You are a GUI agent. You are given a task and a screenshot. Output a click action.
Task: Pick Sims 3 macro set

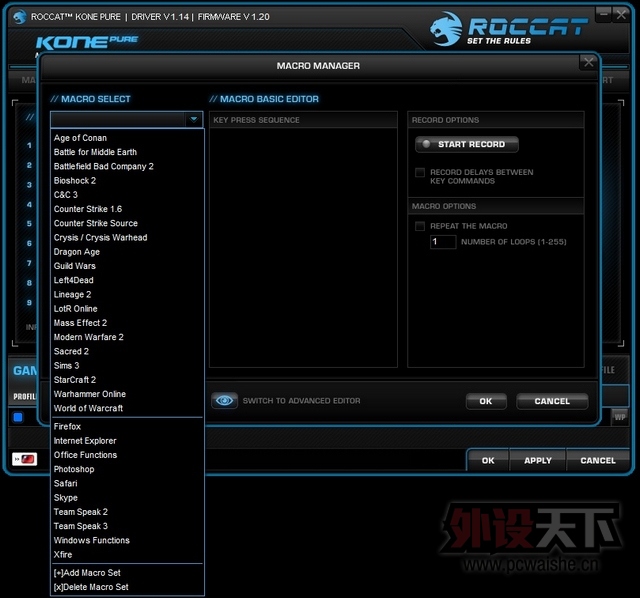point(127,366)
